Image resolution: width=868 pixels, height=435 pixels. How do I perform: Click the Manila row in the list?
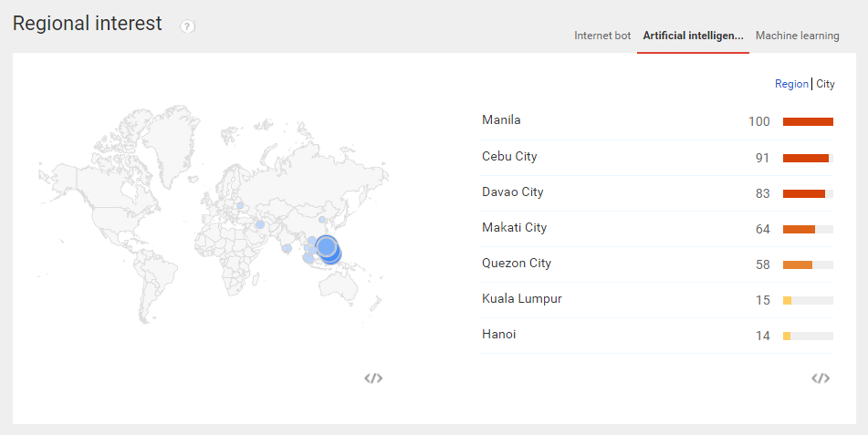coord(656,121)
